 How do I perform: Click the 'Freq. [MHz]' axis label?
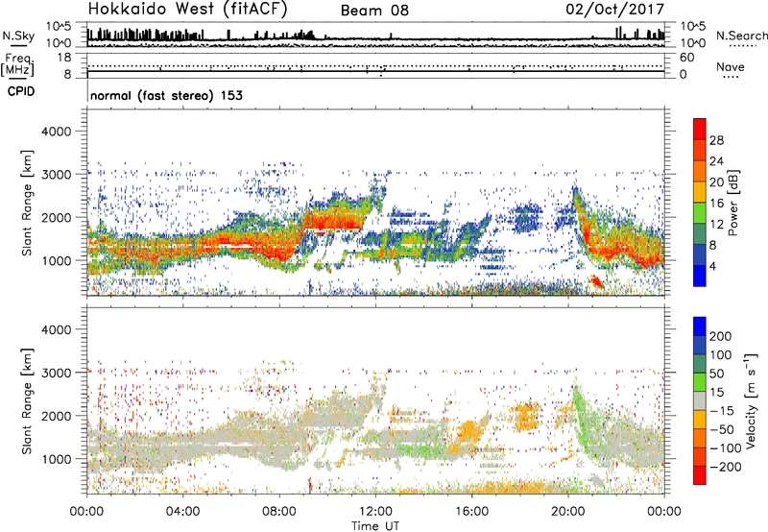(17, 64)
